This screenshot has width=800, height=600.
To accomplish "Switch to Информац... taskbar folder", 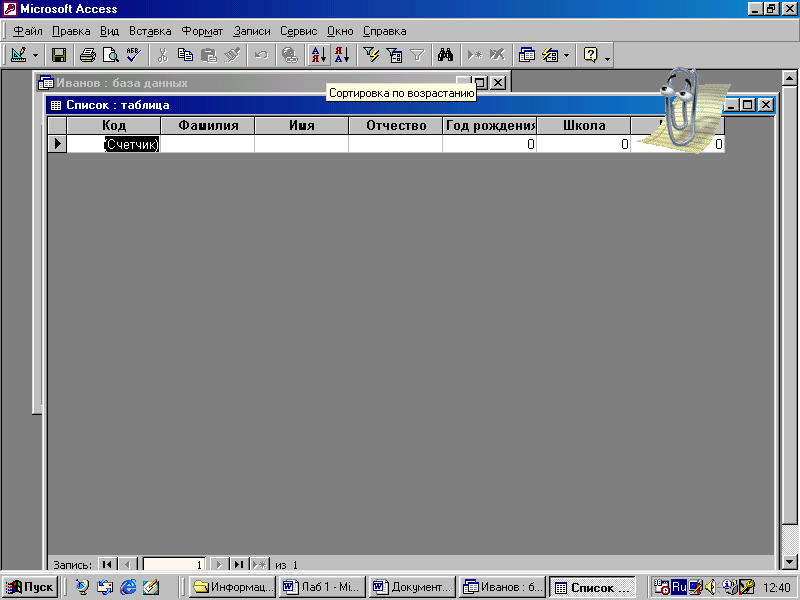I will pos(233,587).
